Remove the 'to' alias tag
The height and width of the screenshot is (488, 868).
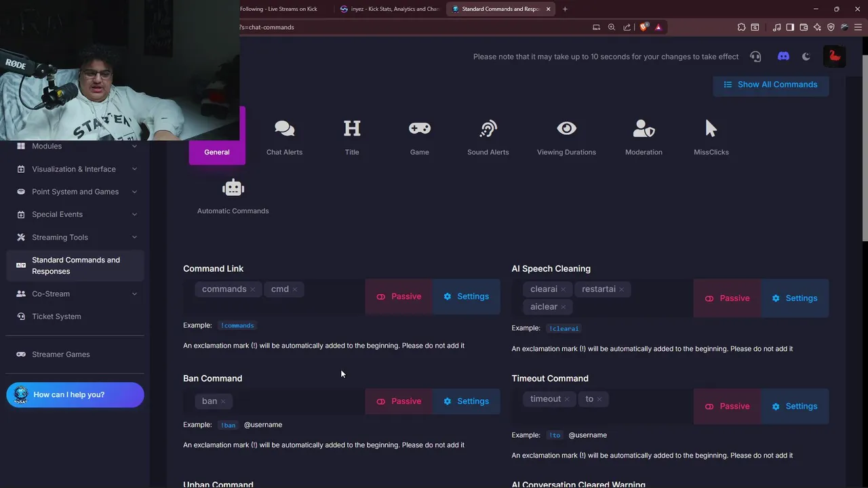tap(599, 399)
